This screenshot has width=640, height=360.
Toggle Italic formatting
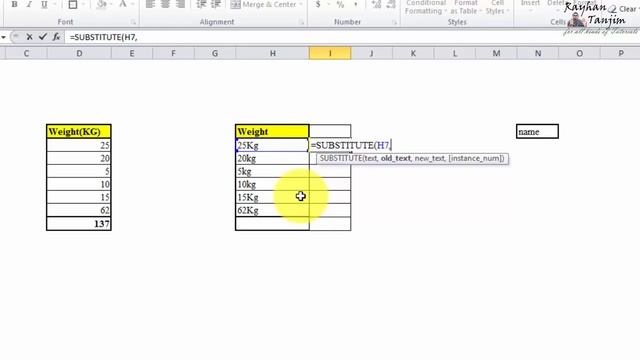(29, 5)
